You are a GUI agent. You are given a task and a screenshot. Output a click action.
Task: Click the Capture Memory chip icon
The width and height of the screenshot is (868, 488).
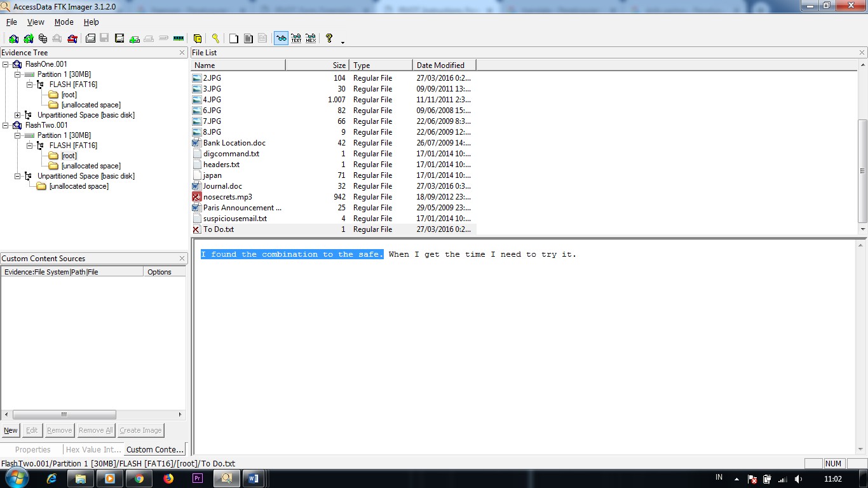pos(179,39)
